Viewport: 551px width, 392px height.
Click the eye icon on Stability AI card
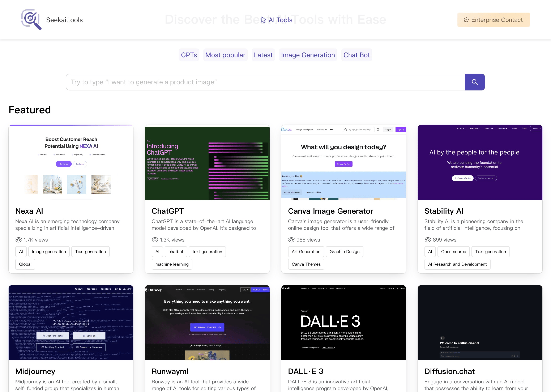[x=428, y=240]
